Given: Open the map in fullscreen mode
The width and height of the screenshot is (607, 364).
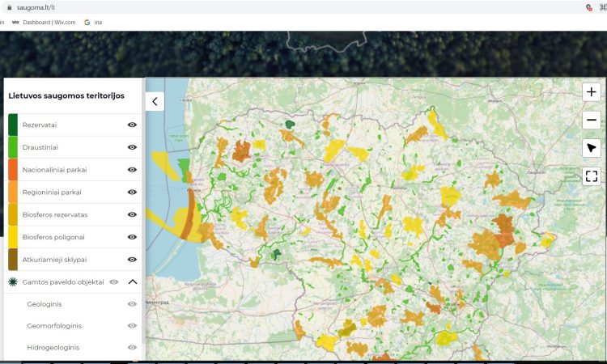Looking at the screenshot, I should (x=591, y=176).
